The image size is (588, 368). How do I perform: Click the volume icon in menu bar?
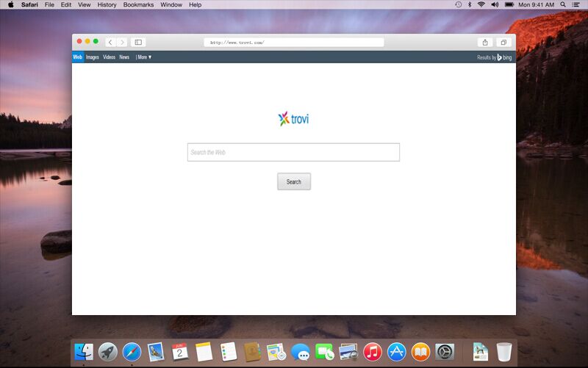click(x=495, y=4)
